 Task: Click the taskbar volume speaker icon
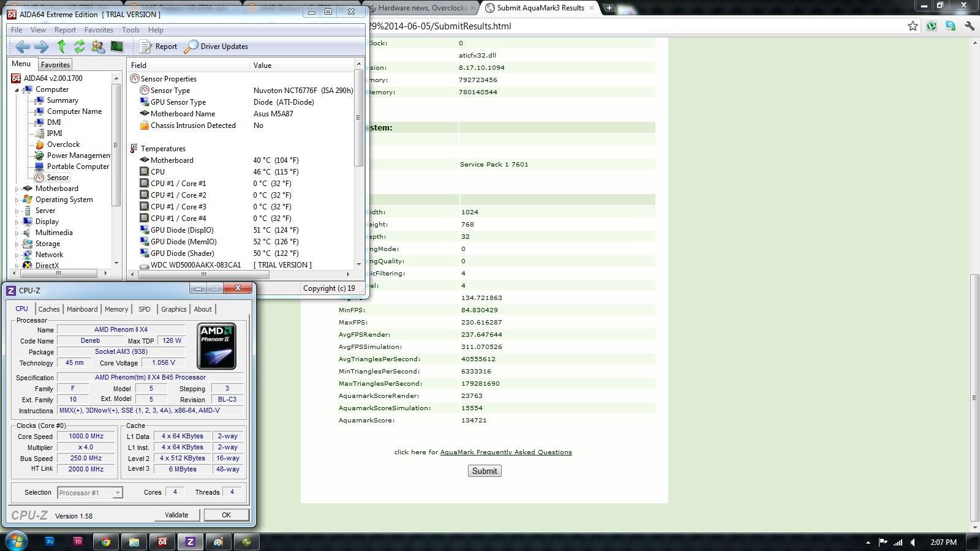tap(913, 542)
